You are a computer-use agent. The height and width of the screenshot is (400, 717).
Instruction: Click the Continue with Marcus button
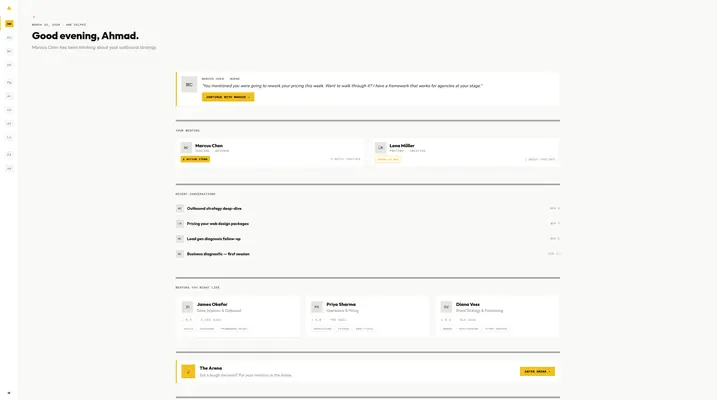coord(228,97)
